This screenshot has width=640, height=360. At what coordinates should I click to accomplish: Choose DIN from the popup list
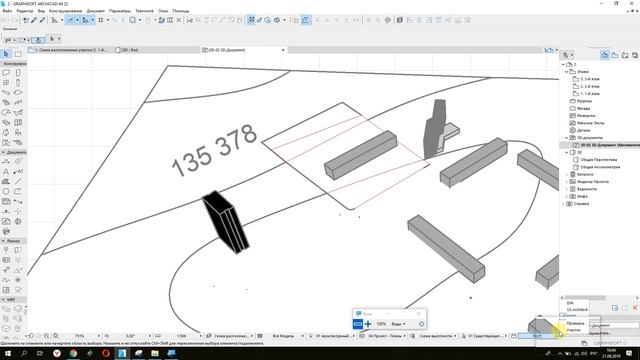[x=570, y=303]
